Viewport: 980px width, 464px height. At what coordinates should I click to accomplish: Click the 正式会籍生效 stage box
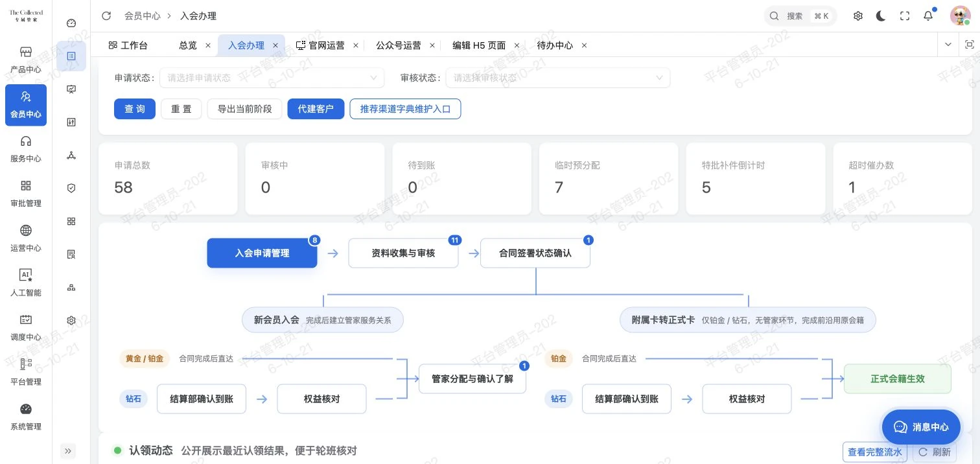(898, 378)
